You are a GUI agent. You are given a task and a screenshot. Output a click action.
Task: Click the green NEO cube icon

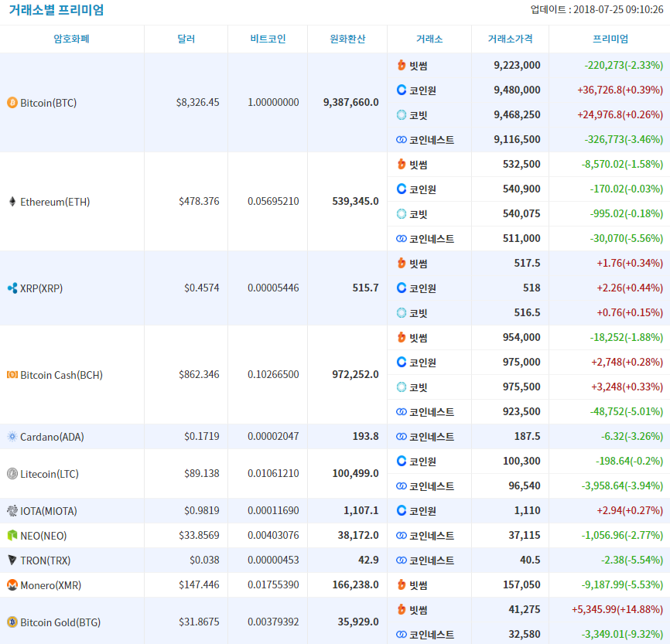[12, 535]
